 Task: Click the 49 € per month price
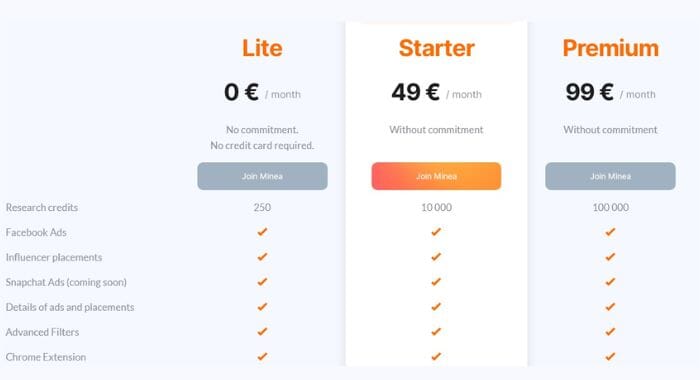(436, 92)
